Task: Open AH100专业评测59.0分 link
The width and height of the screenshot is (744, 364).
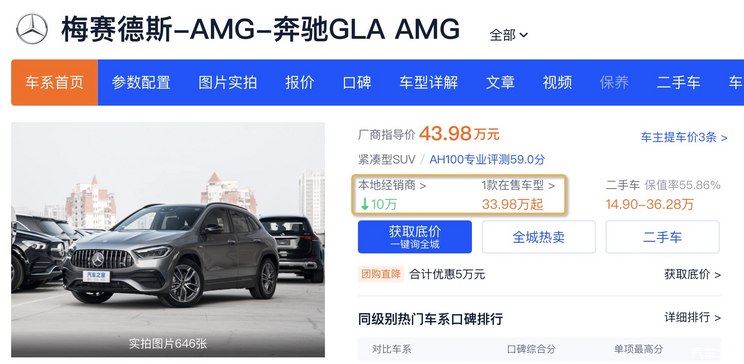Action: (487, 159)
